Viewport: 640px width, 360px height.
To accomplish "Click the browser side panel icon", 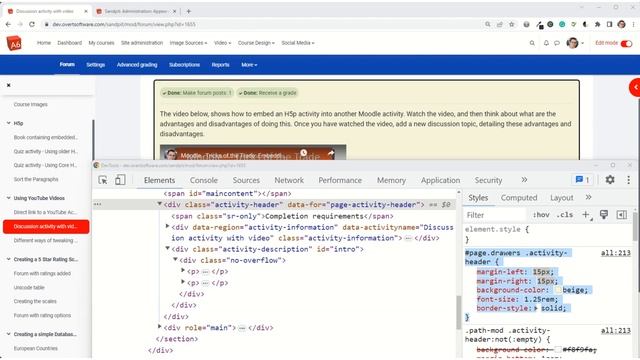I will point(609,24).
